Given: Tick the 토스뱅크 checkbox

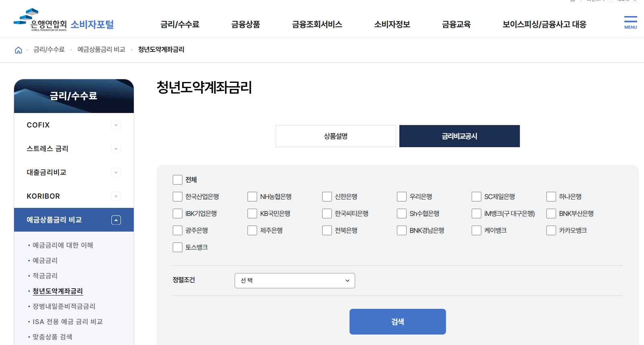Looking at the screenshot, I should [x=178, y=247].
